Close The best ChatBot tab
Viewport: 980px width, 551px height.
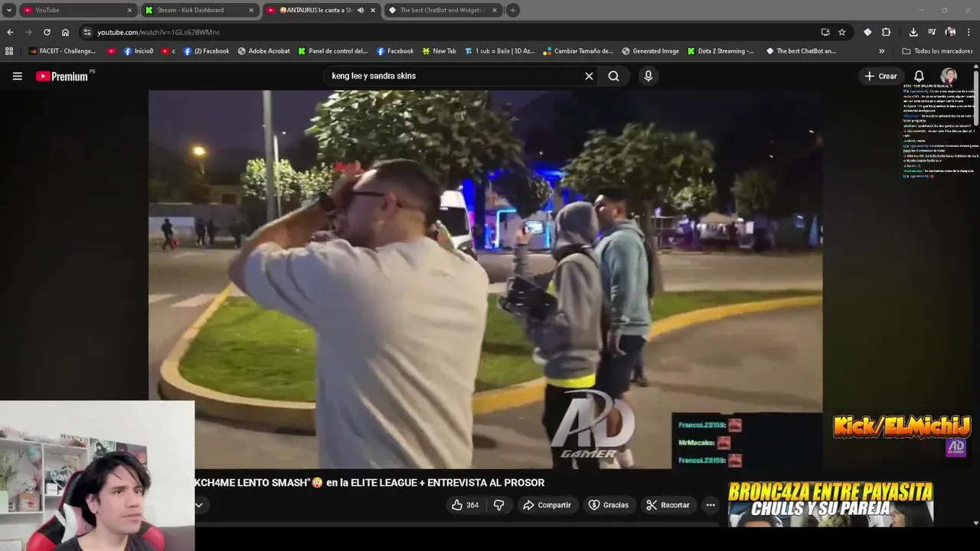pyautogui.click(x=495, y=10)
